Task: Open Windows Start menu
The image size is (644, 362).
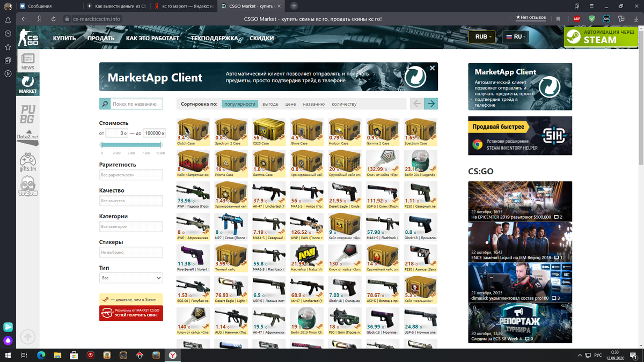Action: pyautogui.click(x=8, y=355)
